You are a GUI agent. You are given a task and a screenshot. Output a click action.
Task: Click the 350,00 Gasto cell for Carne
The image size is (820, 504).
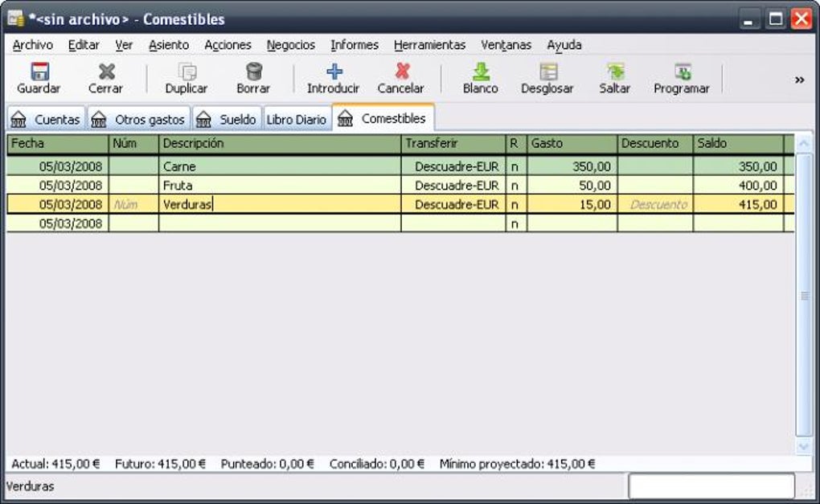tap(572, 166)
